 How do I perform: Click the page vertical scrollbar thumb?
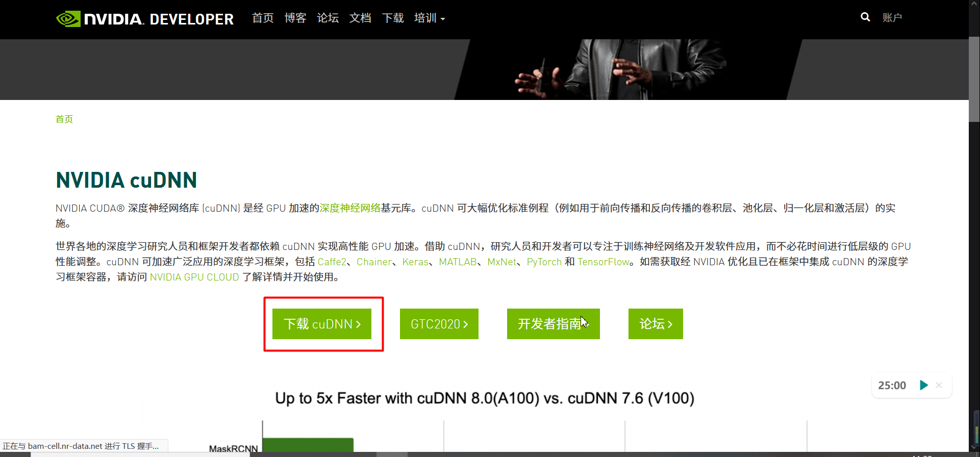click(x=974, y=79)
